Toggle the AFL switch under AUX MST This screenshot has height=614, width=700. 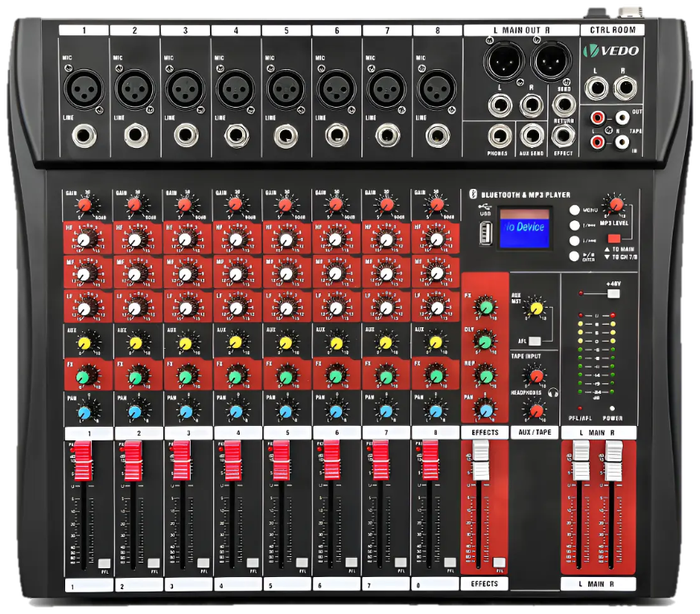(535, 341)
